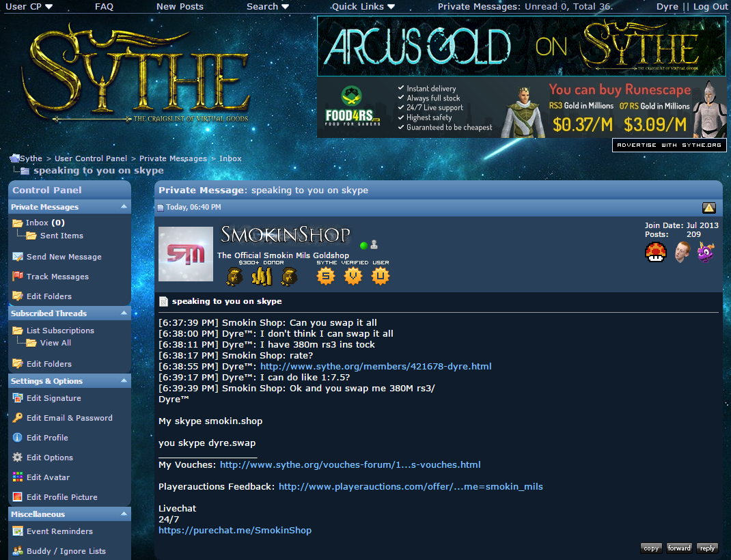Open the Quick Links dropdown menu
Image resolution: width=731 pixels, height=560 pixels.
[x=363, y=7]
